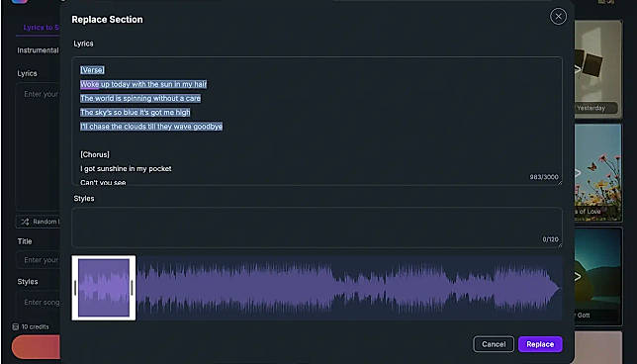Click the Styles box resize grip
Screen dimensions: 637x364
click(x=560, y=245)
